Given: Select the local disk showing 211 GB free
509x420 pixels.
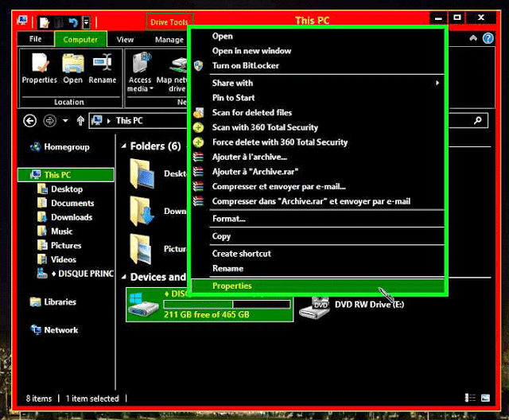Looking at the screenshot, I should 210,305.
